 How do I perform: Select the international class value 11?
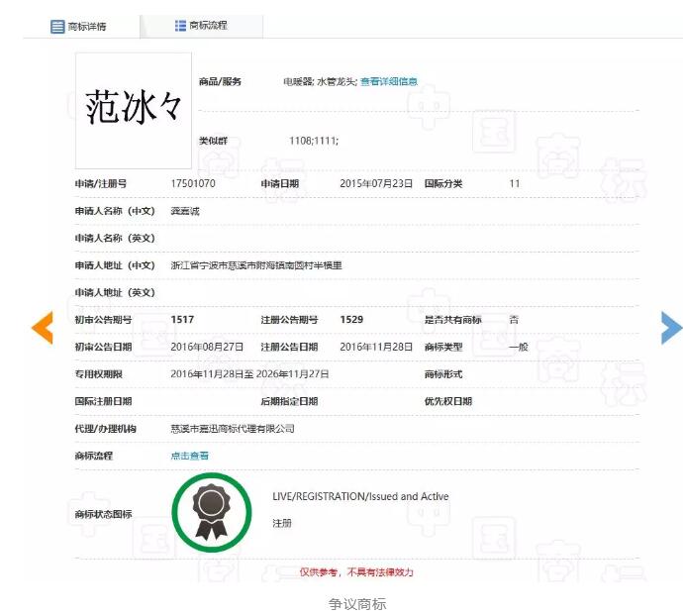515,183
